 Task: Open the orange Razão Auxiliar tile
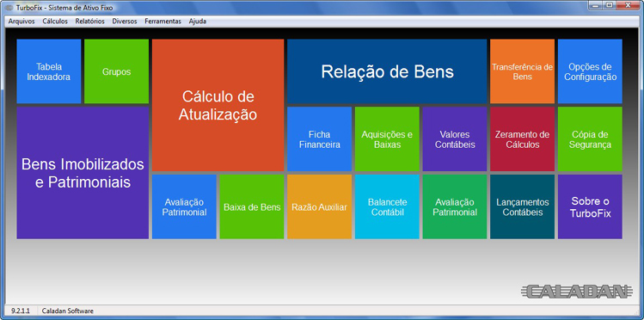[x=320, y=206]
